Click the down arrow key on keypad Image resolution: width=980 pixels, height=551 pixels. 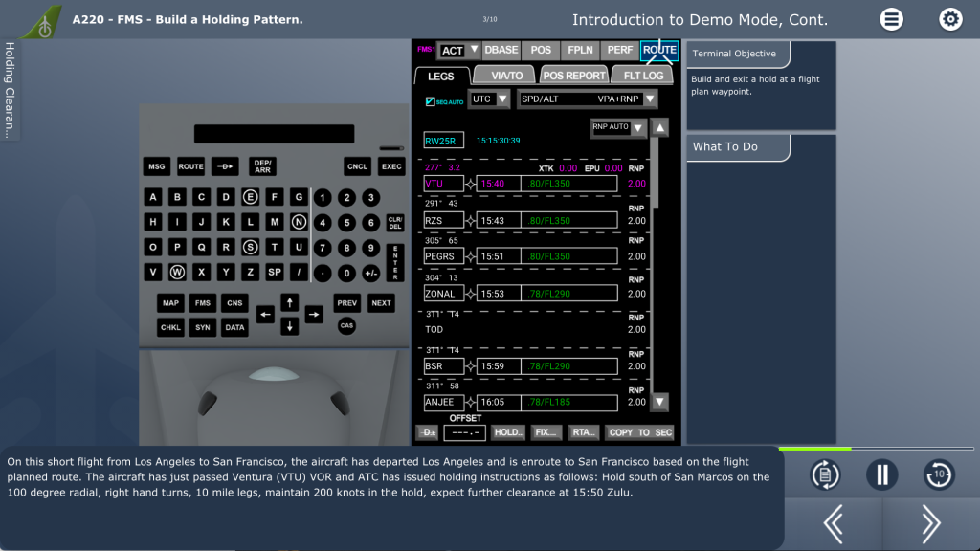289,327
